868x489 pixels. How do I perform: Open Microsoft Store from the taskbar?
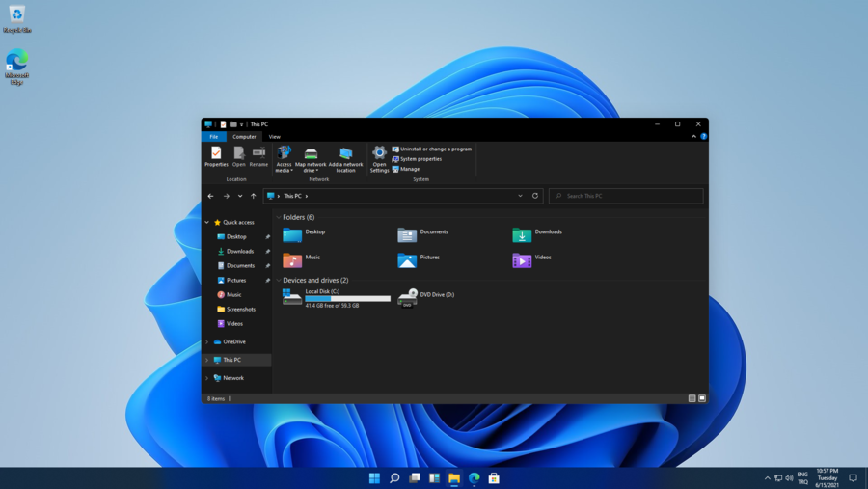pos(494,478)
